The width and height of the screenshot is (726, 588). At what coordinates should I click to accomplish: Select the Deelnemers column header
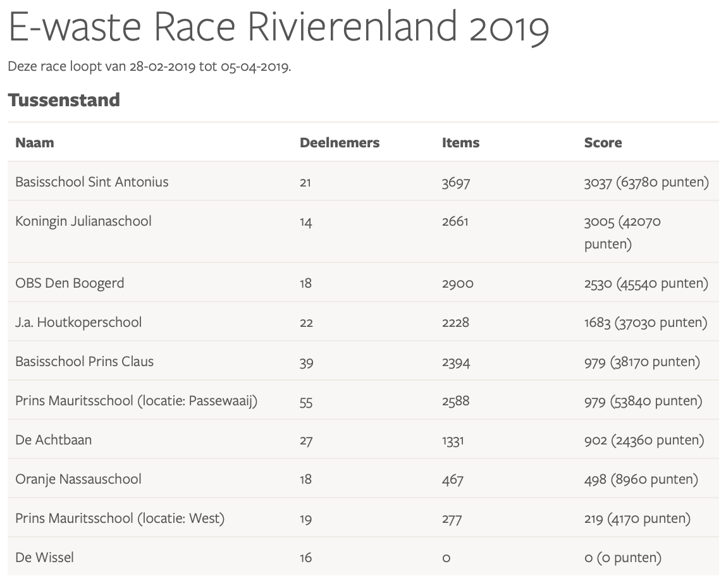tap(340, 143)
